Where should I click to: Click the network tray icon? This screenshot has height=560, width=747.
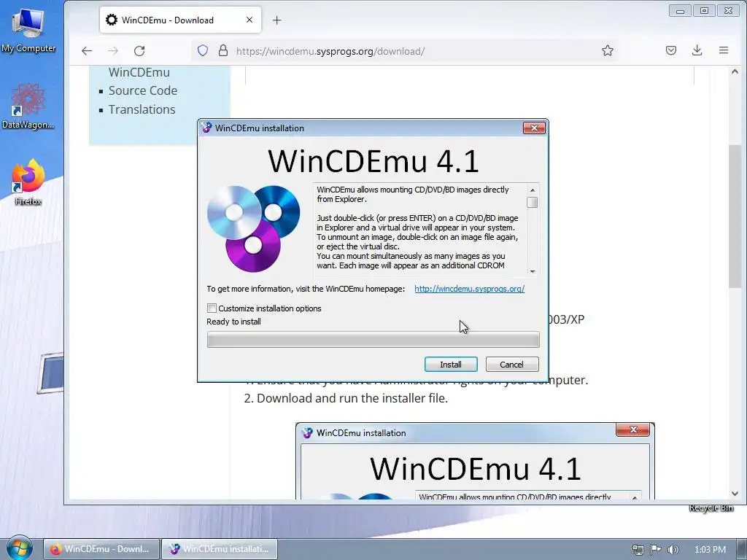click(x=638, y=550)
